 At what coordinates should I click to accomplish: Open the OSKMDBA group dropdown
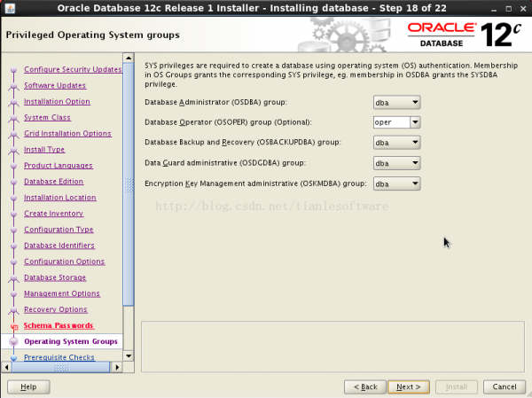click(396, 183)
